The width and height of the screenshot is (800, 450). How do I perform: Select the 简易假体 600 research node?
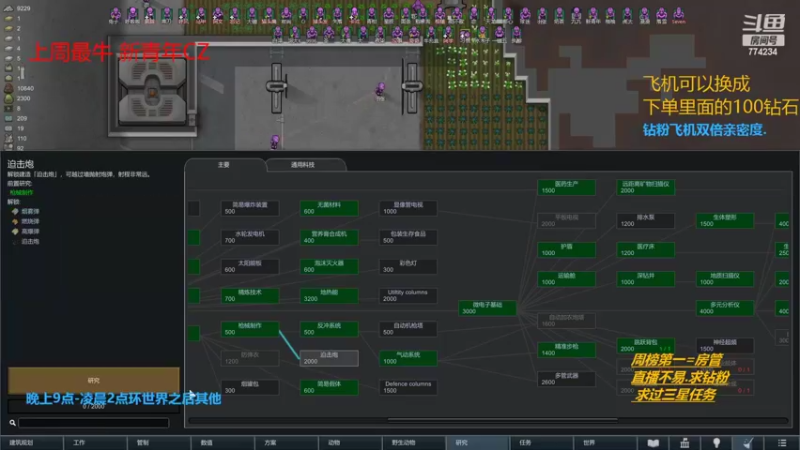pyautogui.click(x=329, y=387)
